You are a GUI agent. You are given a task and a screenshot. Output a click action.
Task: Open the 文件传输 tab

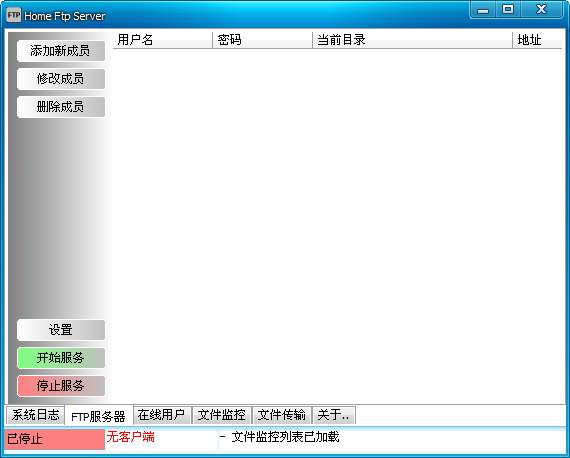282,415
